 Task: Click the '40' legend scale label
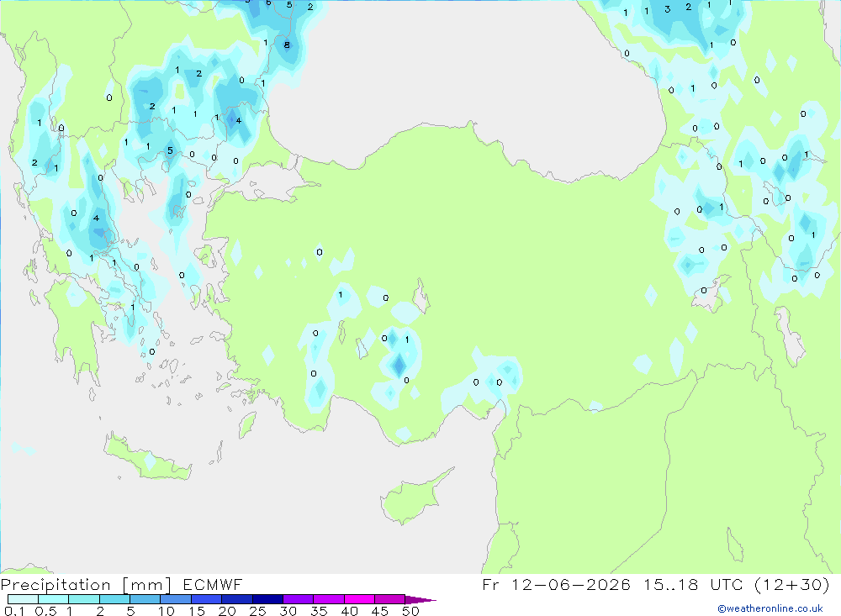(349, 611)
